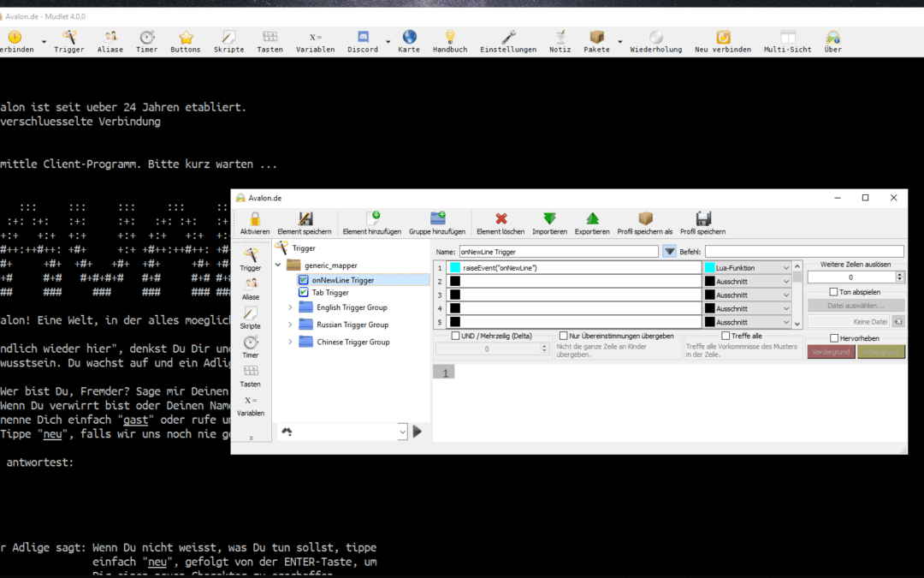
Task: Open the Karte map icon
Action: (409, 42)
